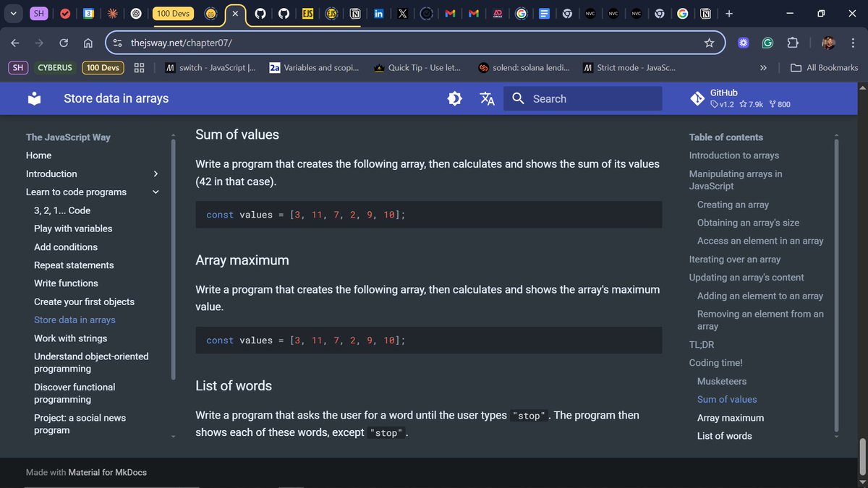Expand the Introduction section in the sidebar

[x=155, y=174]
